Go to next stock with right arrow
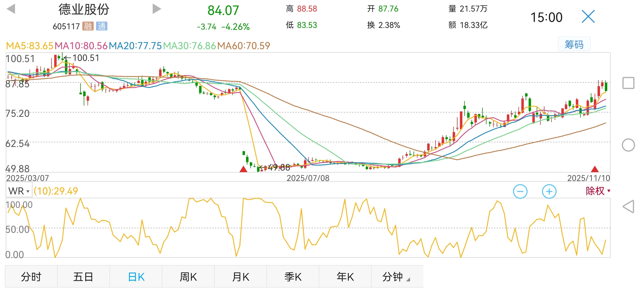This screenshot has width=644, height=290. click(156, 9)
